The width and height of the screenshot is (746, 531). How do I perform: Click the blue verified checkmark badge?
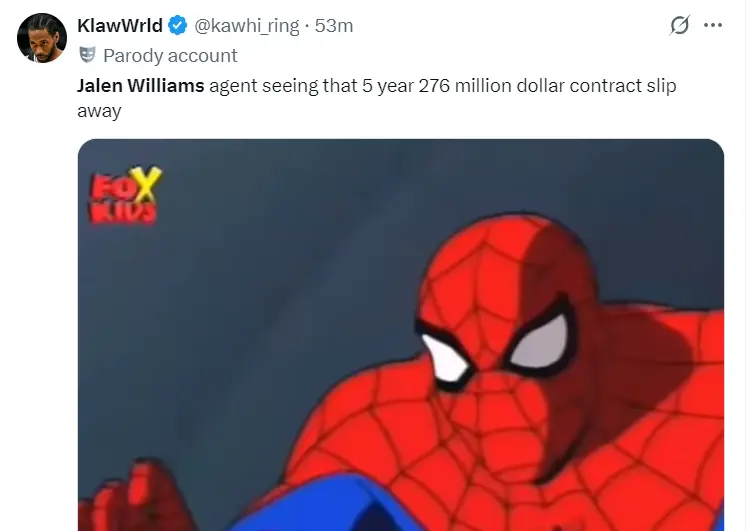(178, 25)
